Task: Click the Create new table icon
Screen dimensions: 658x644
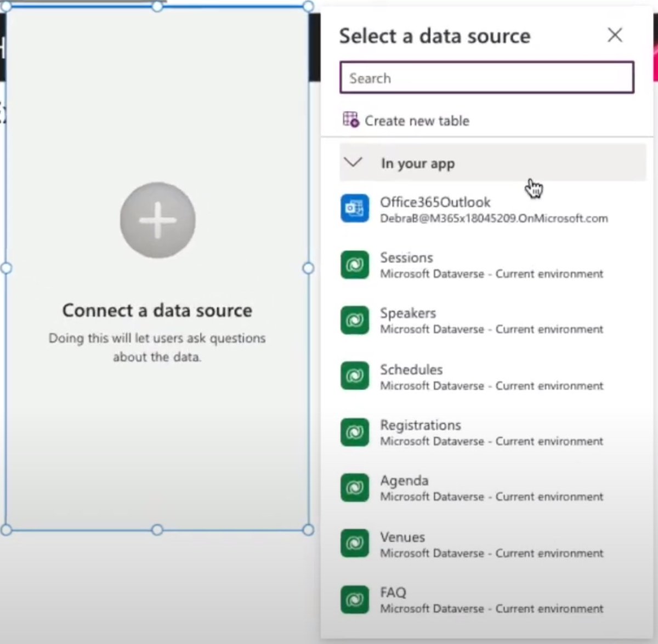Action: tap(351, 119)
